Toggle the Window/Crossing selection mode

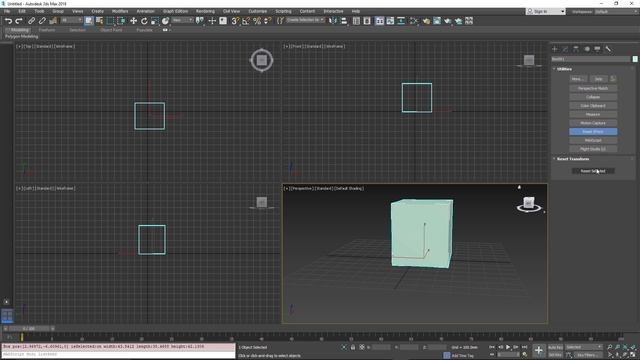[x=121, y=21]
